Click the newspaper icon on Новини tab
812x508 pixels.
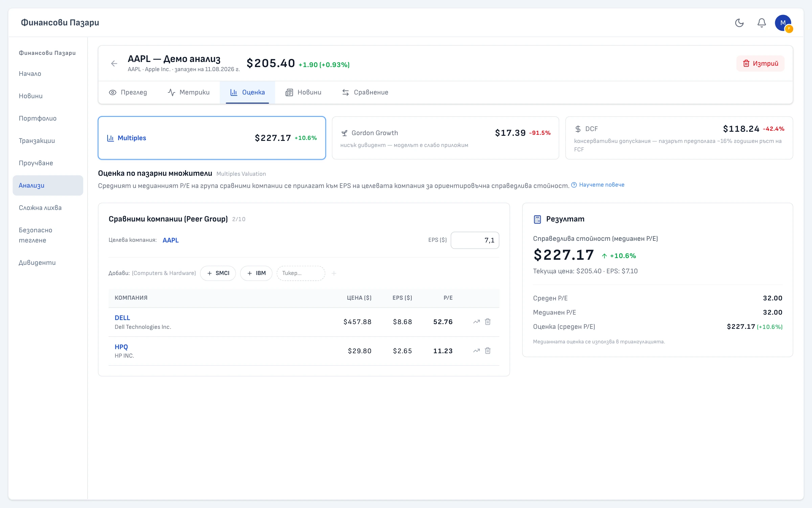tap(289, 92)
